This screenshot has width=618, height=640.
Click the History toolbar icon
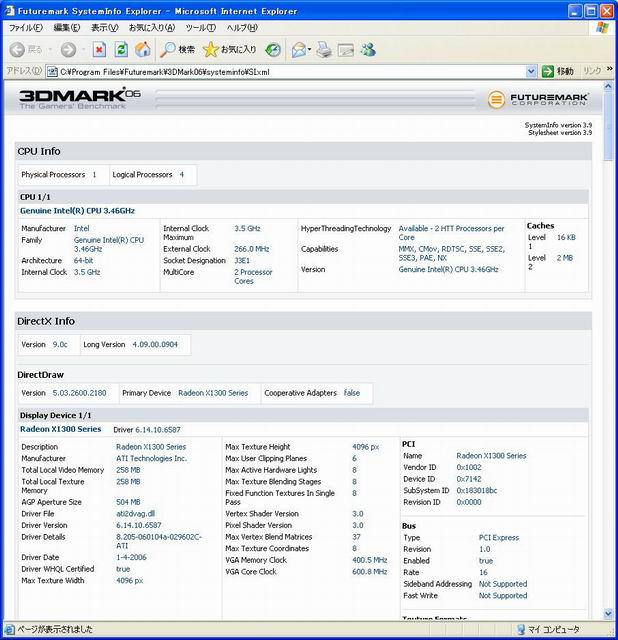click(273, 49)
